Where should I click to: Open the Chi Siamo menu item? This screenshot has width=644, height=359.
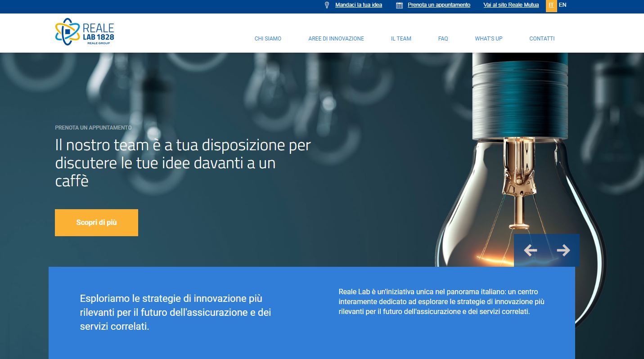268,39
